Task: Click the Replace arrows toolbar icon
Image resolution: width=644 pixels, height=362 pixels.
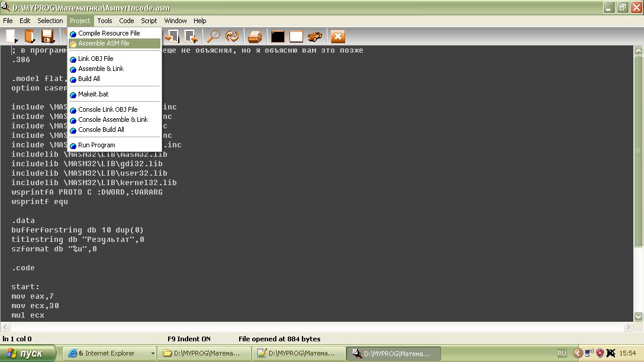Action: [x=232, y=37]
